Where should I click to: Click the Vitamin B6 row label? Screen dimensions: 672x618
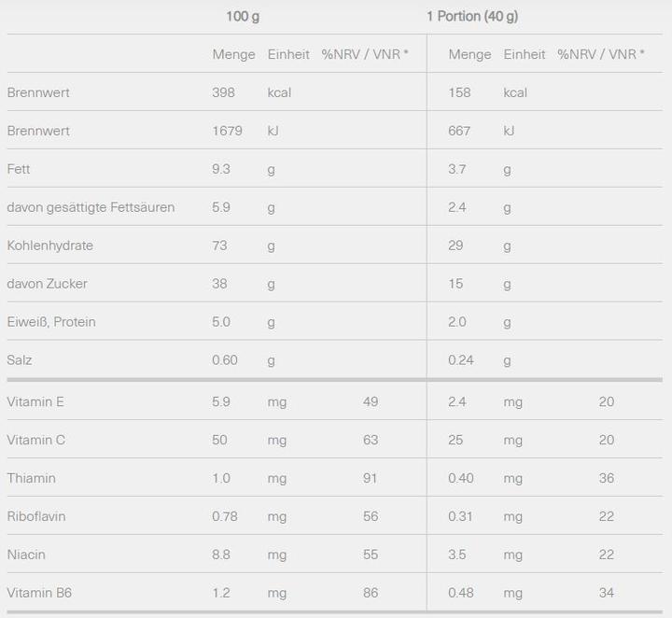tap(39, 593)
